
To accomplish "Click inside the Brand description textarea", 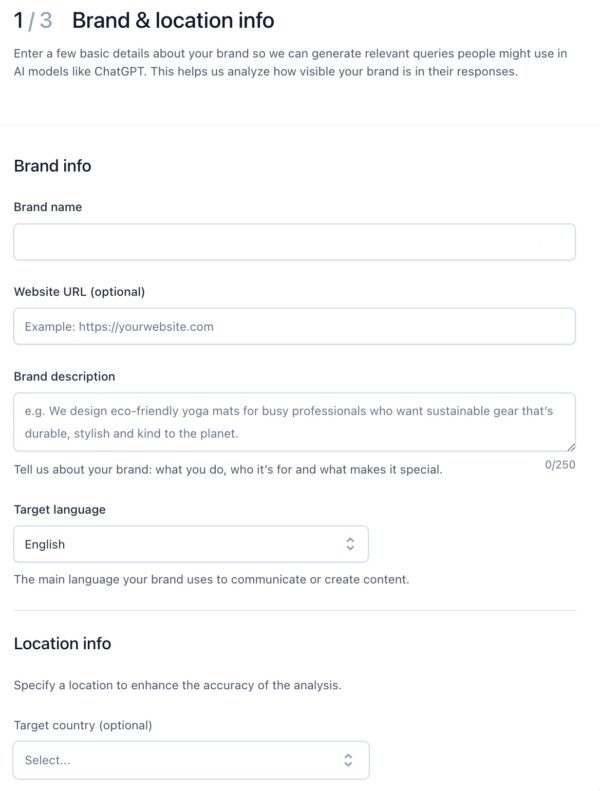I will click(x=294, y=421).
